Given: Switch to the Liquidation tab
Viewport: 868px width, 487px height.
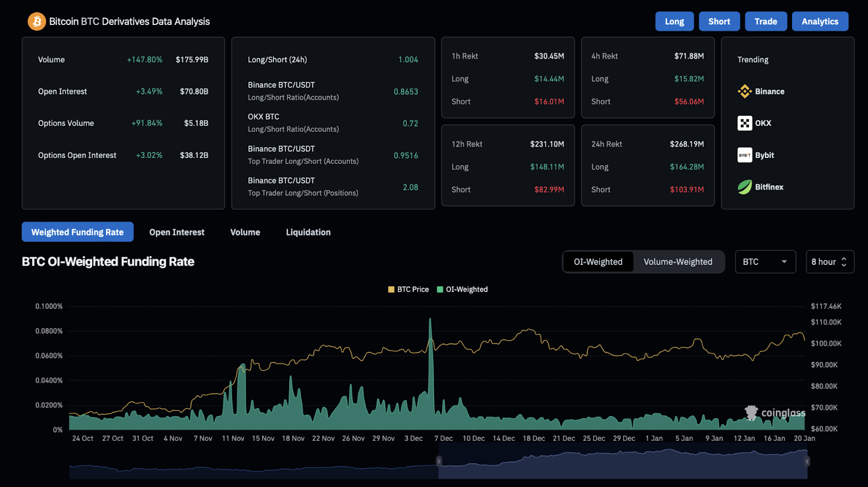Looking at the screenshot, I should coord(308,232).
